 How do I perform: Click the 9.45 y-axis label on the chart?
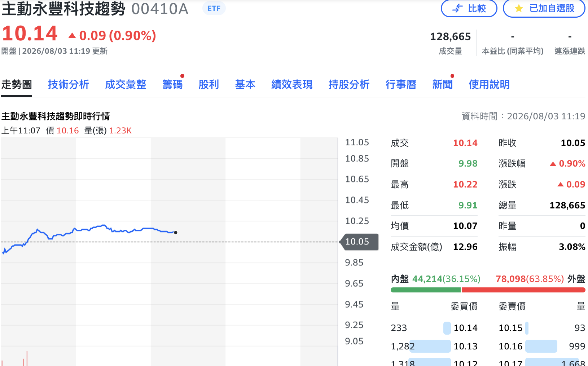[354, 305]
